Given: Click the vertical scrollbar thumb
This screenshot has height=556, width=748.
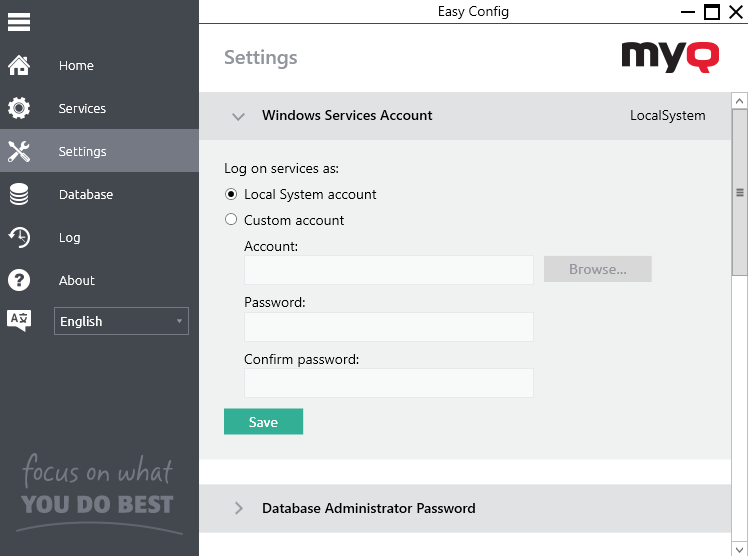Looking at the screenshot, I should pos(740,192).
